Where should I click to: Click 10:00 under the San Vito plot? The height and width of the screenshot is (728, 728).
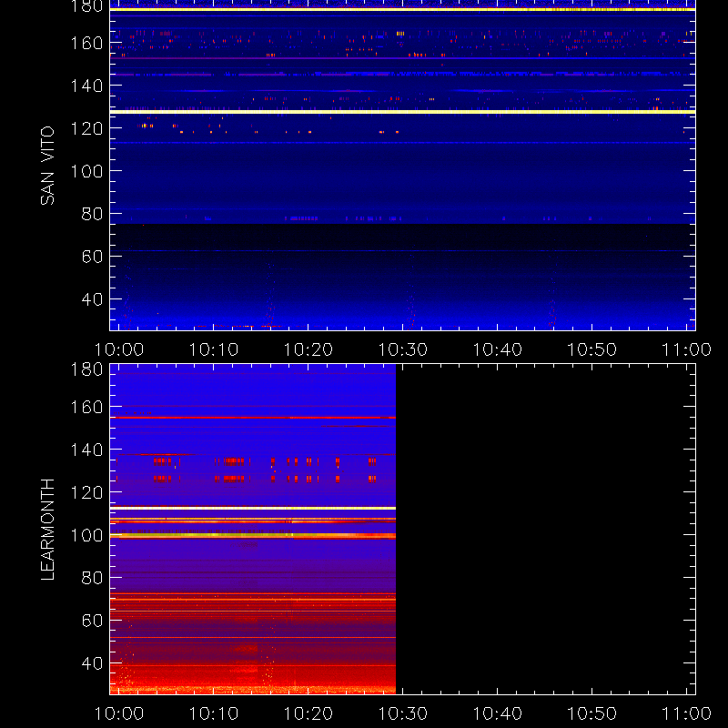(x=119, y=349)
